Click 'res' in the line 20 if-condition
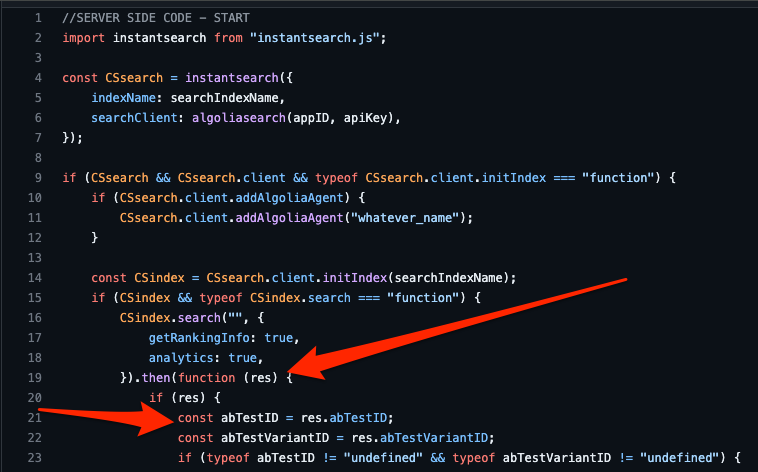Image resolution: width=758 pixels, height=472 pixels. pos(189,398)
